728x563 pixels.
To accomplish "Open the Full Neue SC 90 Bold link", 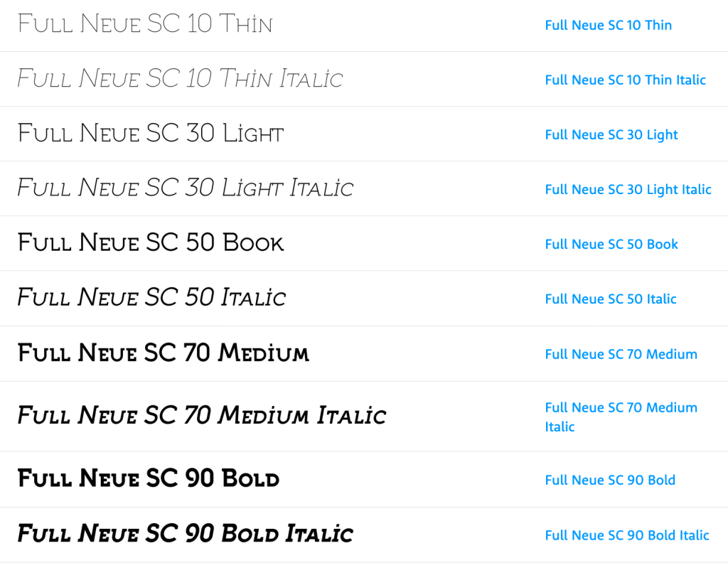I will [x=610, y=481].
